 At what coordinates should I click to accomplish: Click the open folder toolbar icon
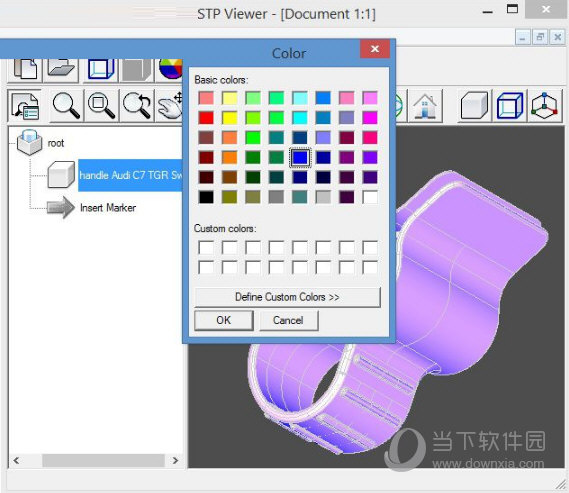(x=61, y=69)
